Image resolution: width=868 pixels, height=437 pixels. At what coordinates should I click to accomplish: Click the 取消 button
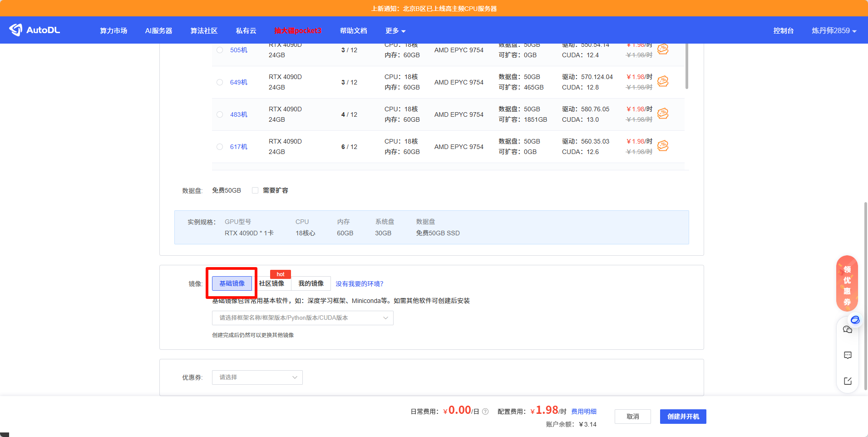[x=633, y=417]
